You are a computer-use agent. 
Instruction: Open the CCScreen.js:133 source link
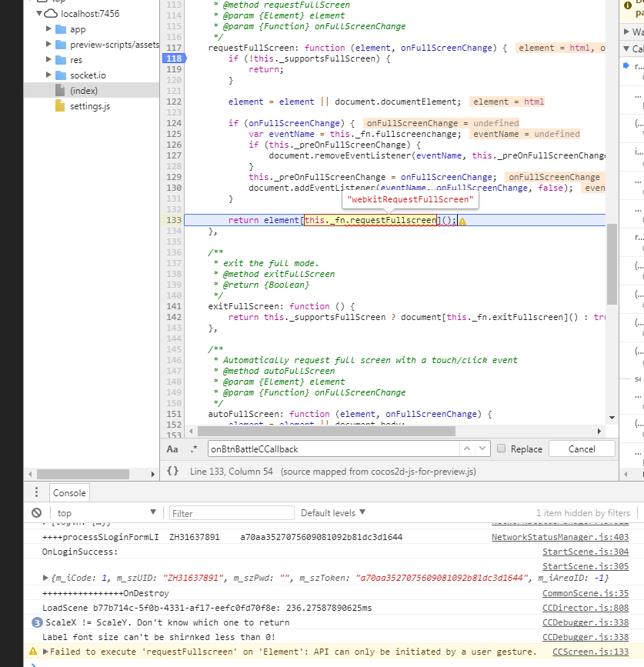[590, 652]
